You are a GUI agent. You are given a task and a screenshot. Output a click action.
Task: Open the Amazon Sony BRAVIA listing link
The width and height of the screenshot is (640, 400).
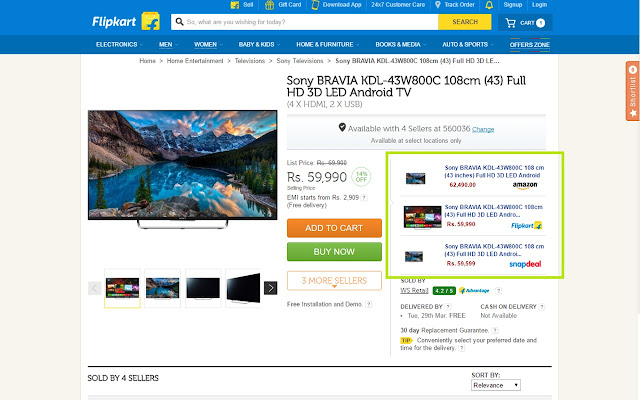coord(494,171)
